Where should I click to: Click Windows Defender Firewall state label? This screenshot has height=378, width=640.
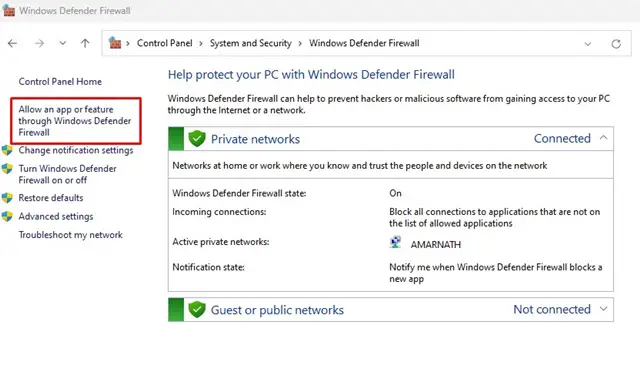[x=239, y=193]
